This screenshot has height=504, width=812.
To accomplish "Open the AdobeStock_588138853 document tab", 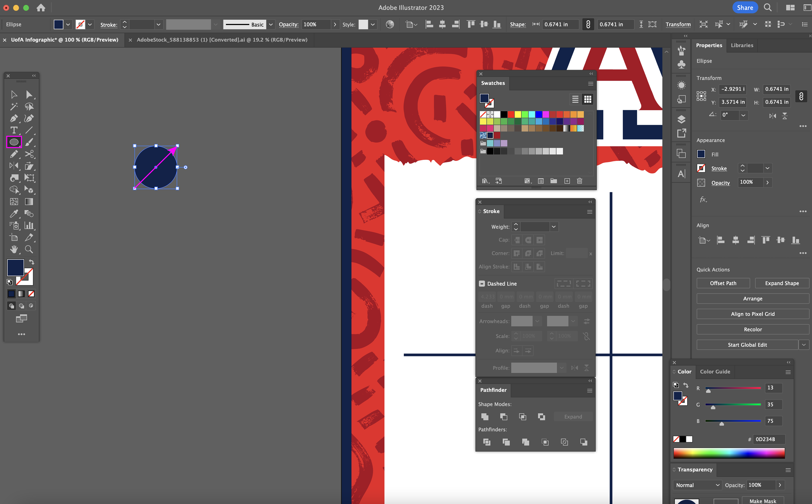I will point(222,40).
